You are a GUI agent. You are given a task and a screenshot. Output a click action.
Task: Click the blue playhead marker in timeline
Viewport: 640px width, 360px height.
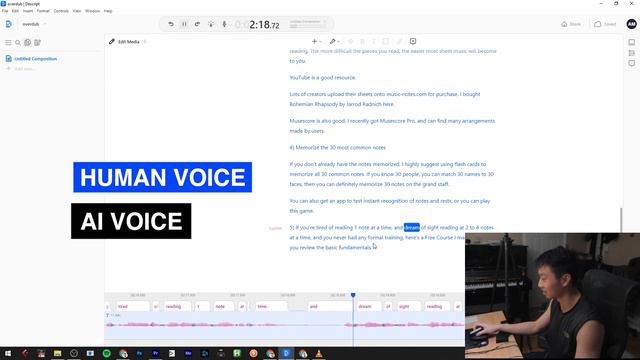(x=353, y=295)
